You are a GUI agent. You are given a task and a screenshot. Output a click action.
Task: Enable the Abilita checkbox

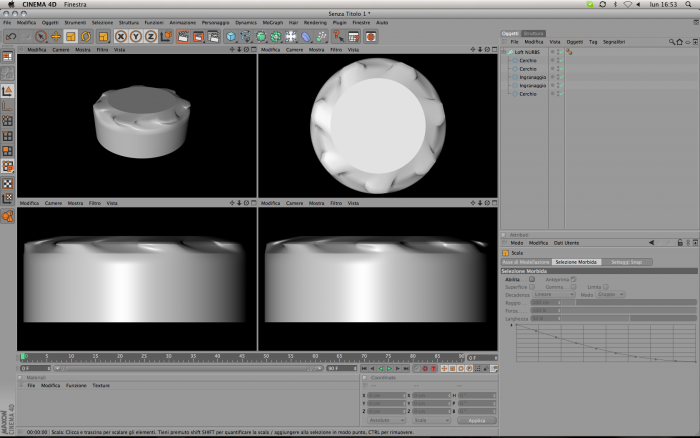(x=532, y=279)
